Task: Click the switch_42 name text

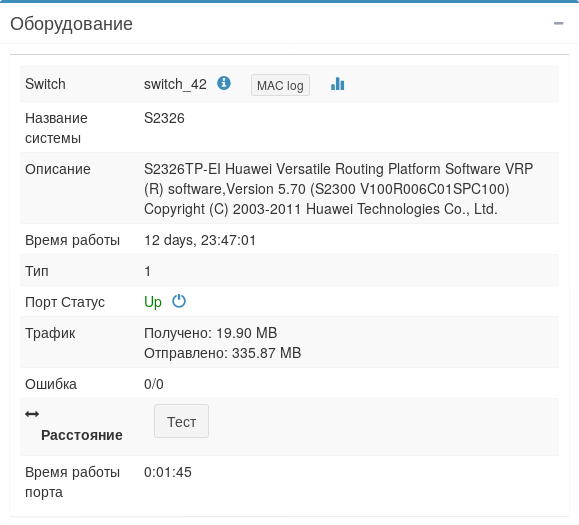Action: (175, 84)
